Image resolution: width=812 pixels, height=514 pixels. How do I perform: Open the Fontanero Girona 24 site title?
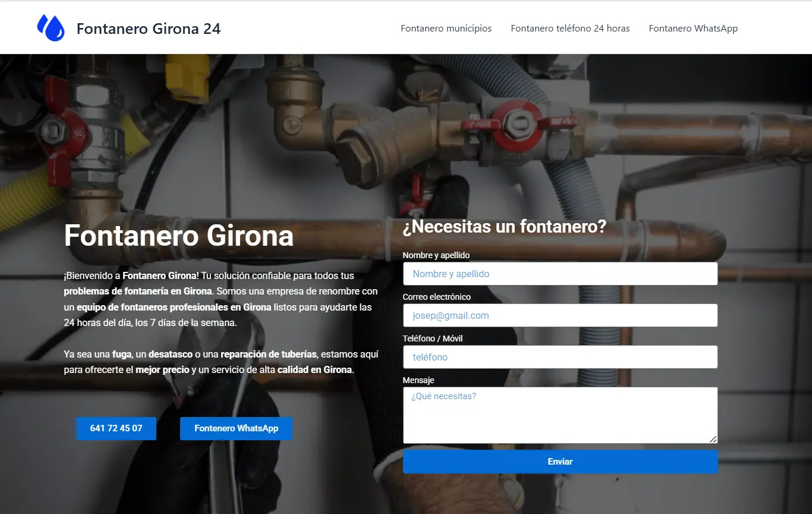point(149,29)
